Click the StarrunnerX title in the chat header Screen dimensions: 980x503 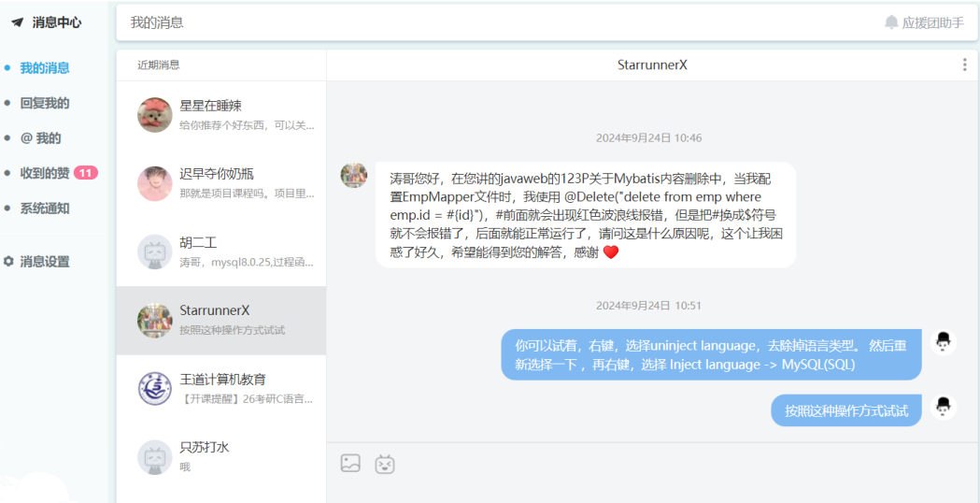click(x=652, y=65)
